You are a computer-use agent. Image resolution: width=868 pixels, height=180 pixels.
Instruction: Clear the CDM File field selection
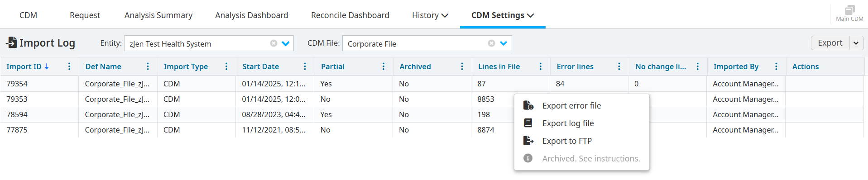[x=491, y=43]
